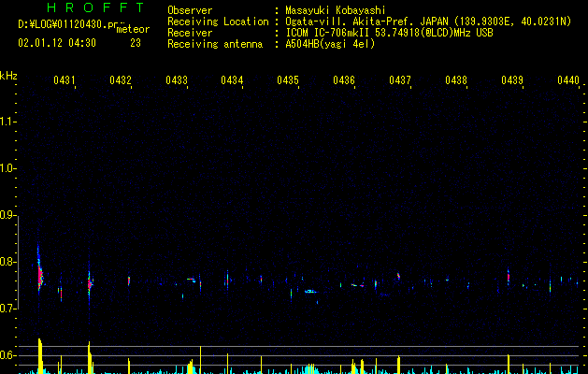The image size is (588, 374).
Task: Click the HROFFT title text
Action: [96, 7]
